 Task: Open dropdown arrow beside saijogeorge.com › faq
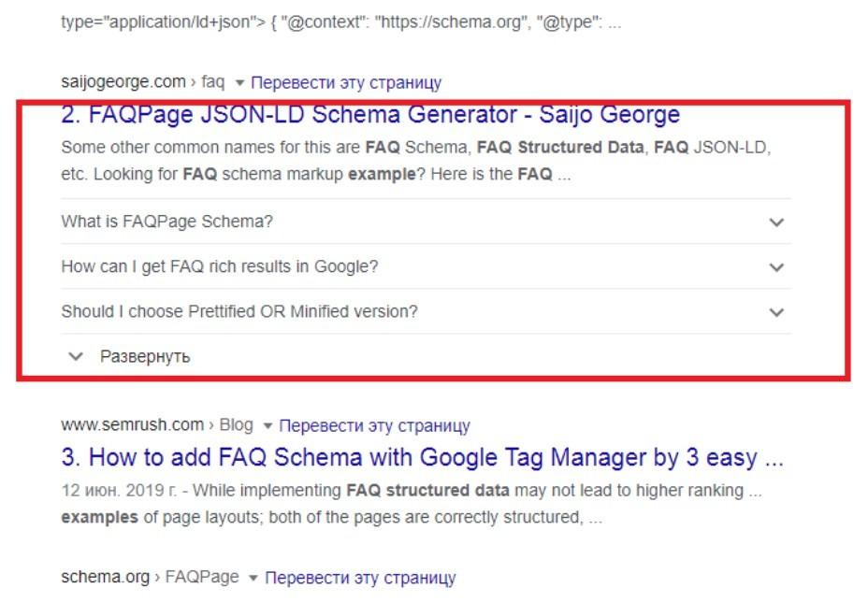pos(240,83)
